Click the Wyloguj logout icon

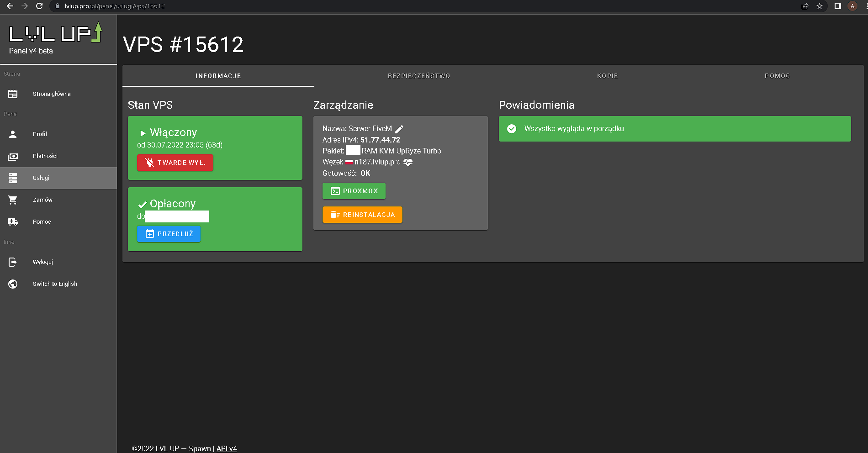pyautogui.click(x=13, y=262)
